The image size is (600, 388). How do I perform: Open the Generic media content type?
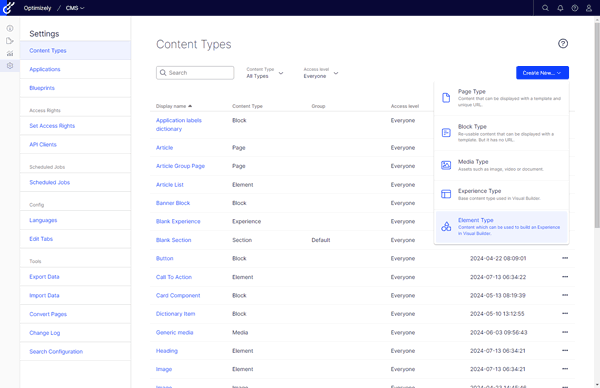point(174,333)
